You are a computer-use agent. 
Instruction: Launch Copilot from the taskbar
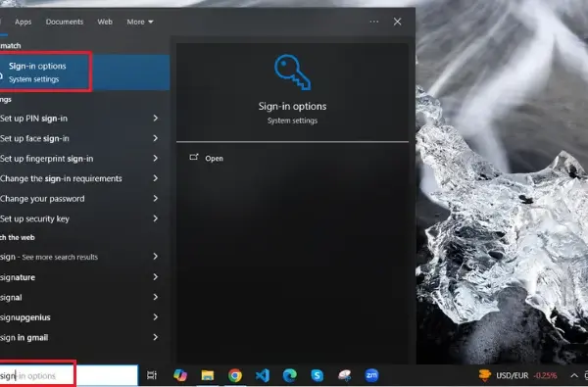(180, 375)
